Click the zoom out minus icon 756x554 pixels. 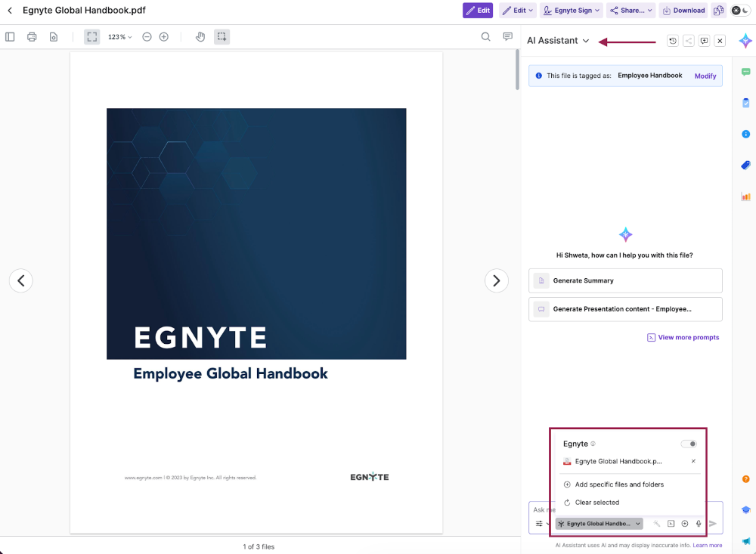click(x=147, y=37)
